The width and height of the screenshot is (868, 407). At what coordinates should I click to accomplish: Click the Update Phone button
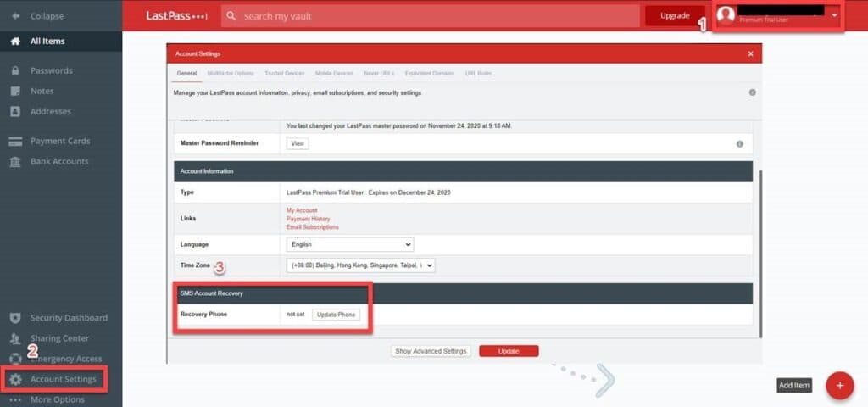[x=336, y=315]
